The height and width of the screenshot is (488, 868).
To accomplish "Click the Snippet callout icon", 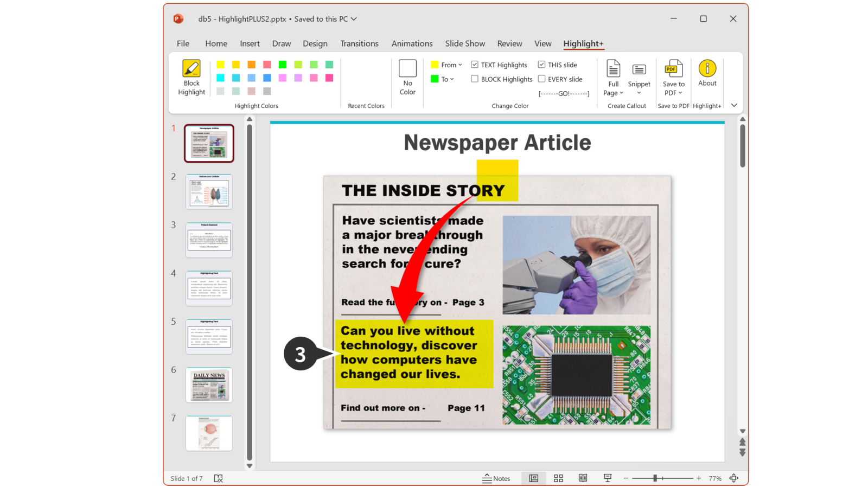I will [639, 70].
